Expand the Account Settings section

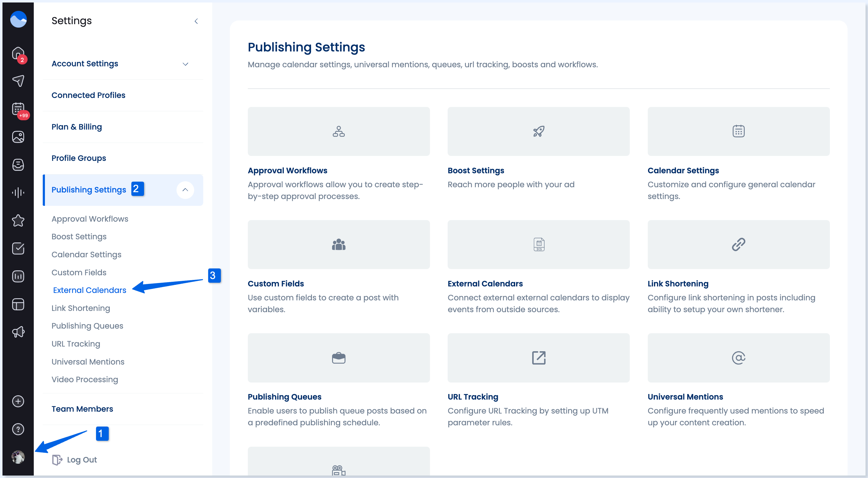[x=185, y=64]
